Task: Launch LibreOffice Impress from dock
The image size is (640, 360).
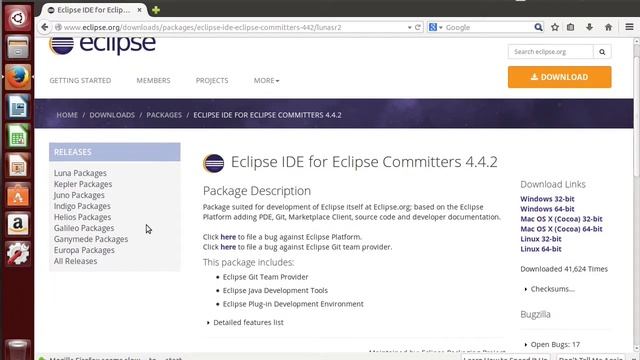Action: [18, 166]
